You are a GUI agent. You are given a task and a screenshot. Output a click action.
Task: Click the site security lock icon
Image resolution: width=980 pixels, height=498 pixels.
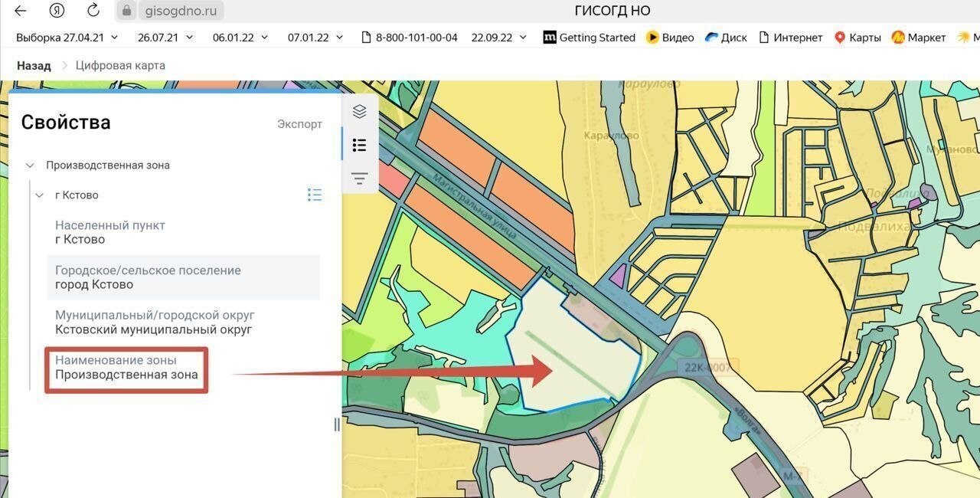[x=127, y=11]
